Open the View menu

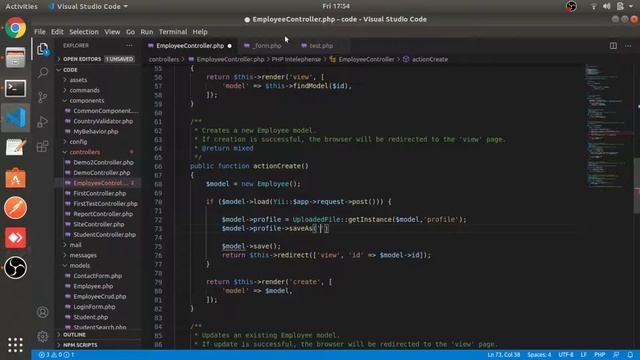[x=112, y=32]
